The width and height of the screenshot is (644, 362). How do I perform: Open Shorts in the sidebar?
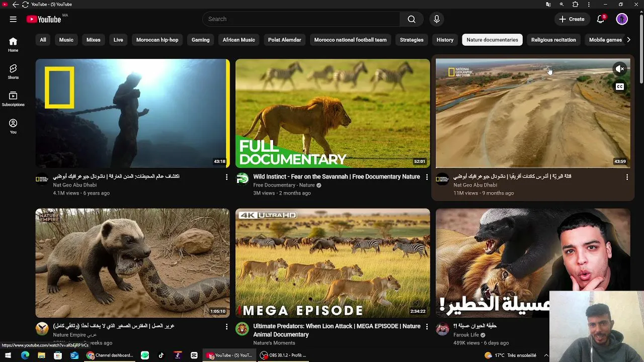point(13,72)
